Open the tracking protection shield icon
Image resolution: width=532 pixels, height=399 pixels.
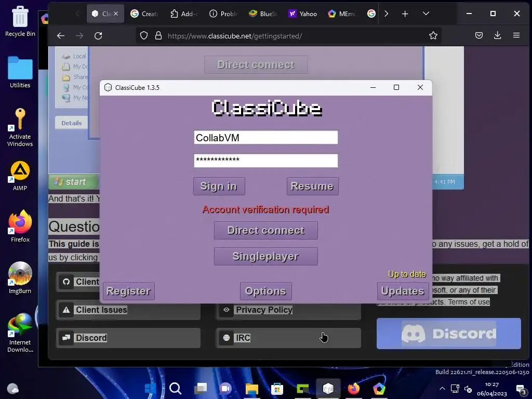pyautogui.click(x=144, y=36)
